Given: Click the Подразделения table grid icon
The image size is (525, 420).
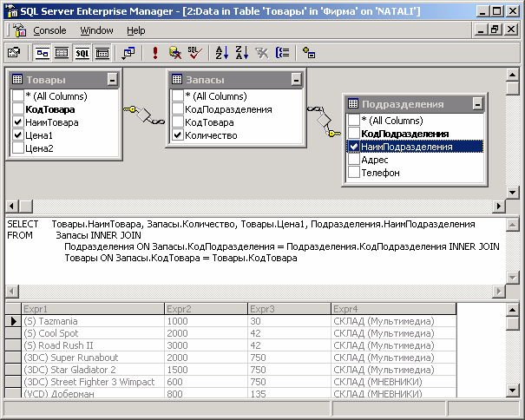Looking at the screenshot, I should click(353, 104).
